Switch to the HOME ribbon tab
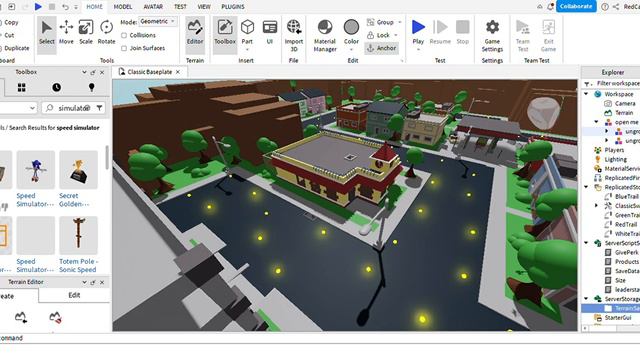The image size is (640, 360). 95,7
